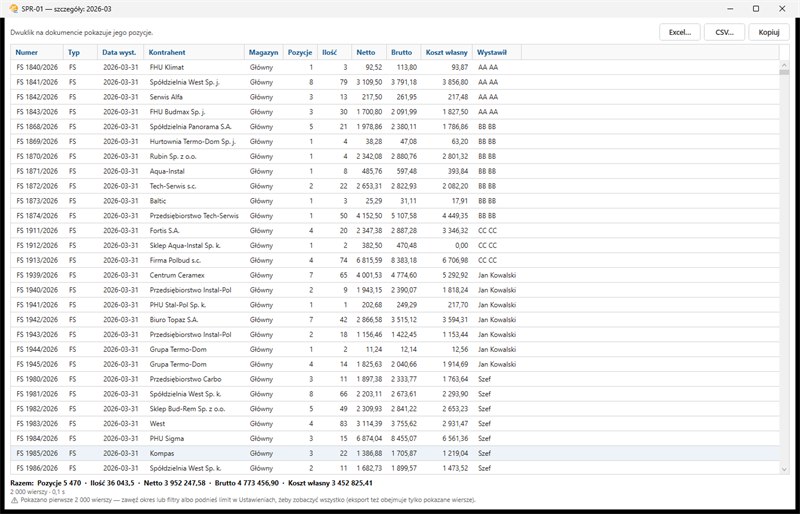Copy data using Kopiuj button
This screenshot has width=800, height=514.
[x=769, y=32]
